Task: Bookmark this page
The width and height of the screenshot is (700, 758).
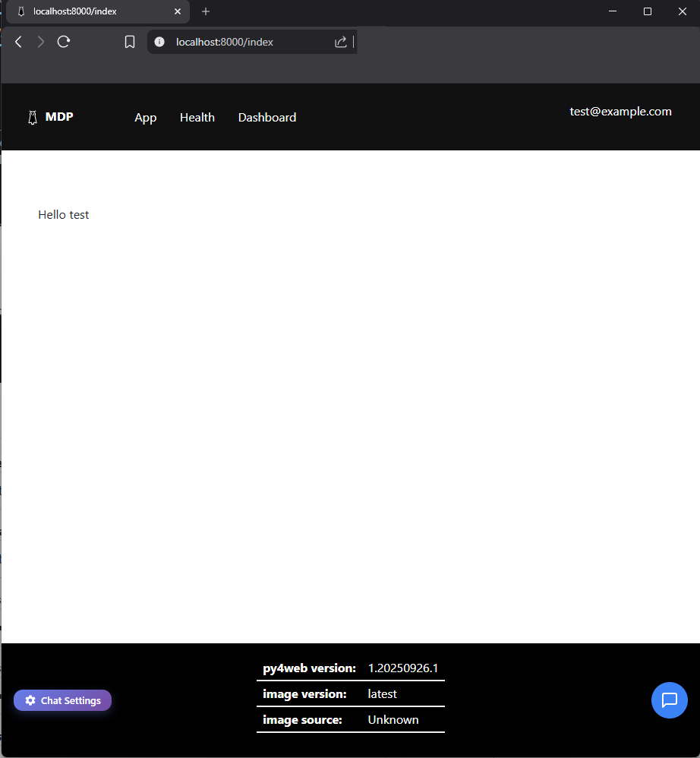Action: tap(130, 42)
